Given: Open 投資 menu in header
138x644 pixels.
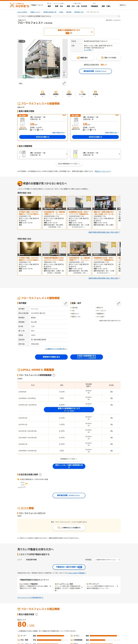Looking at the screenshot, I should [103, 6].
